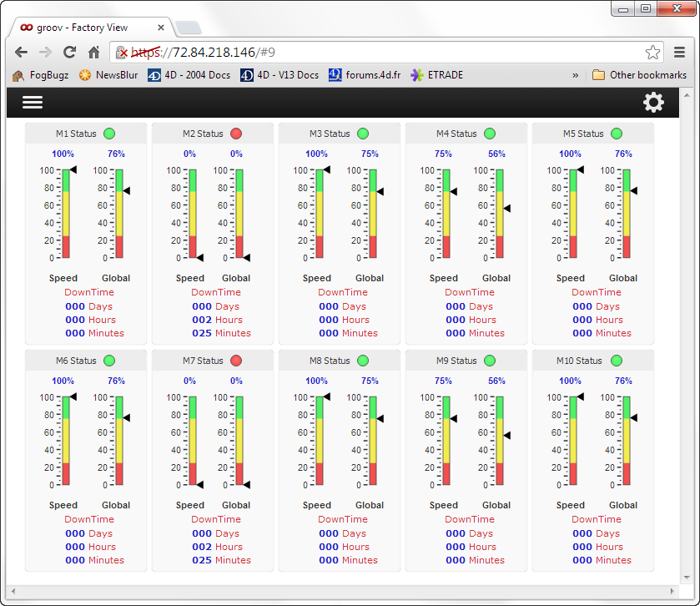
Task: Open the ETRADE bookmark
Action: click(437, 75)
